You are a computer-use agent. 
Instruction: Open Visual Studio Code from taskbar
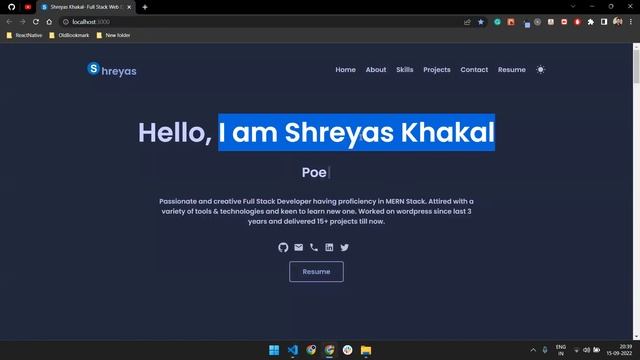tap(293, 350)
